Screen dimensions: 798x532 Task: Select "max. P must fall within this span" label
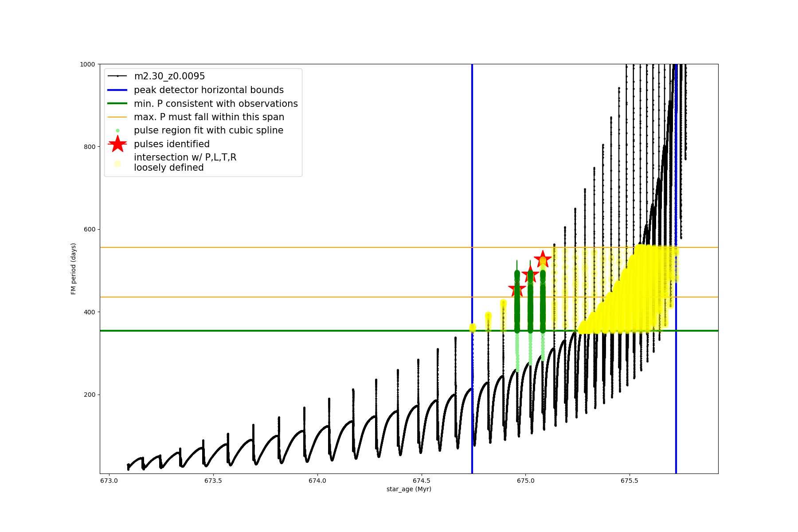(x=209, y=117)
